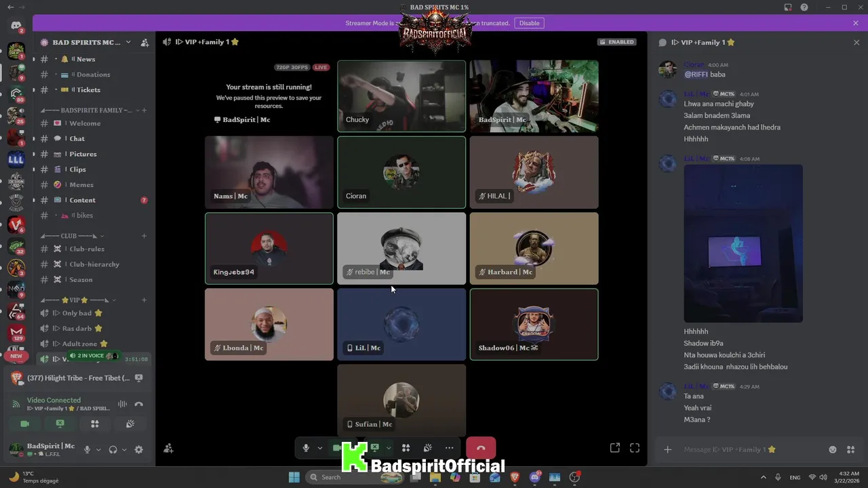Hang up with the red disconnect button
Image resolution: width=868 pixels, height=488 pixels.
click(481, 448)
